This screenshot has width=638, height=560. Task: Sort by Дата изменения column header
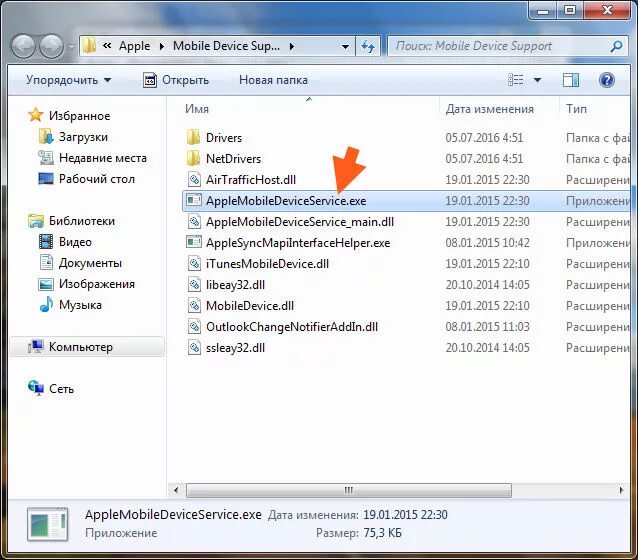(489, 109)
